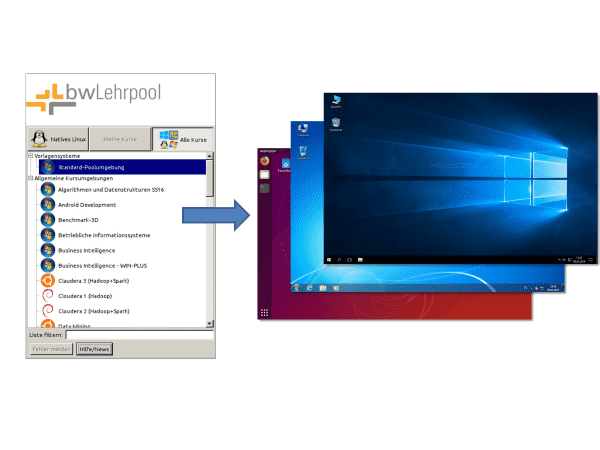Click the Debian swirl icon beside Cloudera 1 (Hadoop)

tap(47, 296)
